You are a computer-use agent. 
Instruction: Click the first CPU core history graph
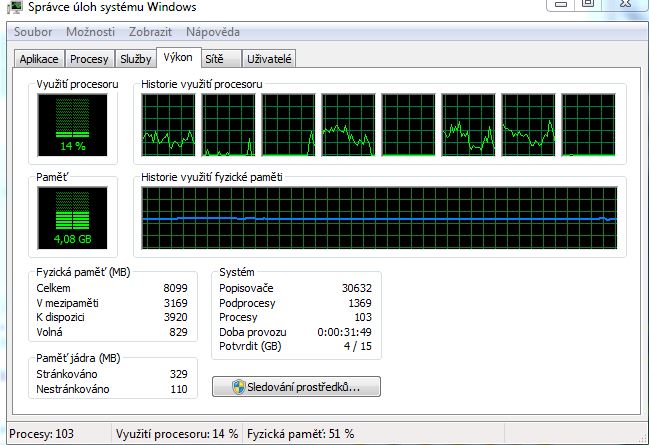pos(168,127)
